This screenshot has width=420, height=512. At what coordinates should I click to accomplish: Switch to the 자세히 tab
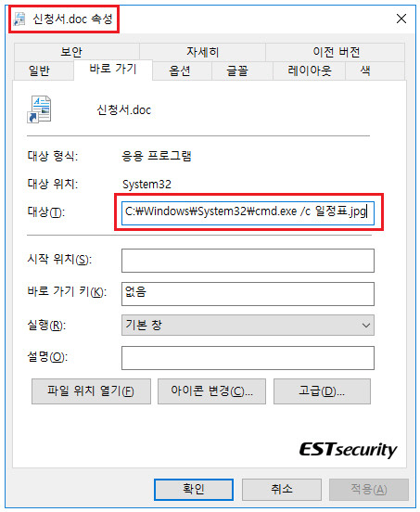pyautogui.click(x=203, y=52)
